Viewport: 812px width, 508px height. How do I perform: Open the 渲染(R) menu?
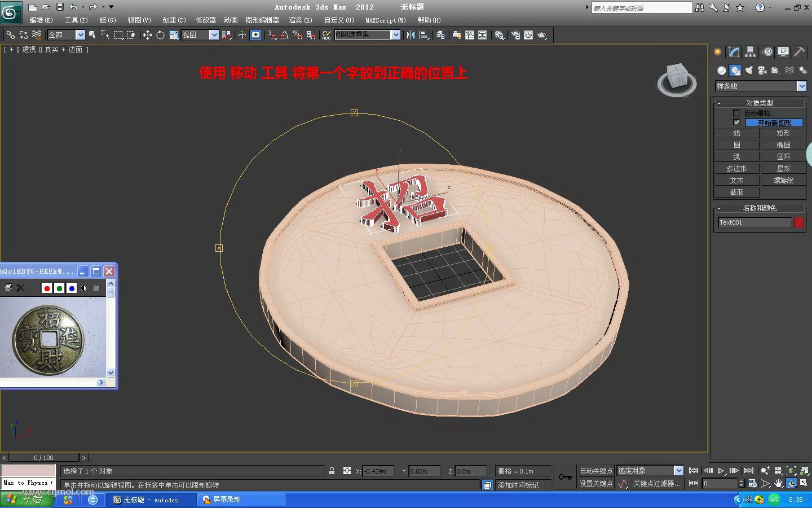pyautogui.click(x=301, y=20)
